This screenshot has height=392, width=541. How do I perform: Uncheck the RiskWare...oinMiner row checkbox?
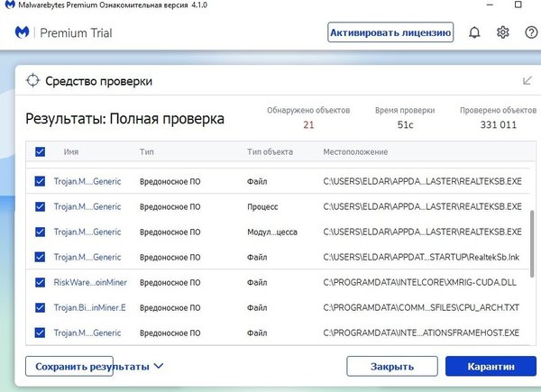[40, 282]
